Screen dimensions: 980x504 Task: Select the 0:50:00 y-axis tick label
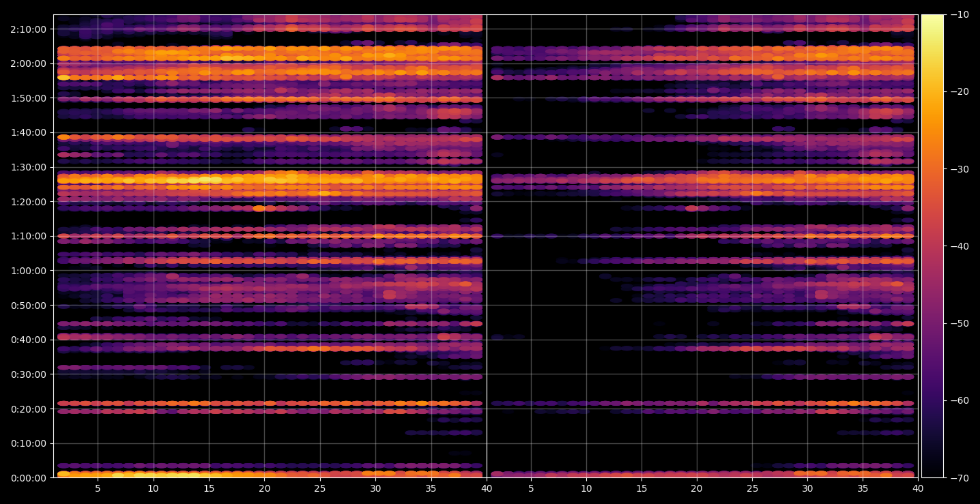click(29, 306)
